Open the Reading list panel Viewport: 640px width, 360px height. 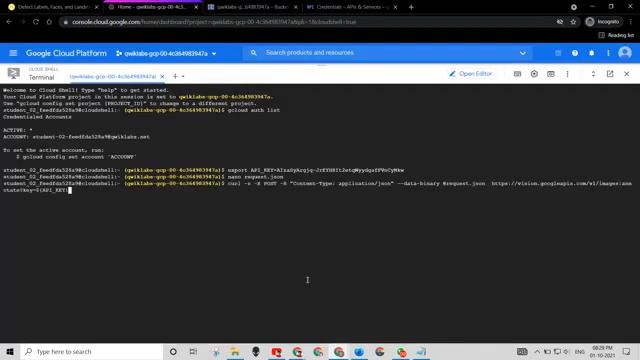616,35
